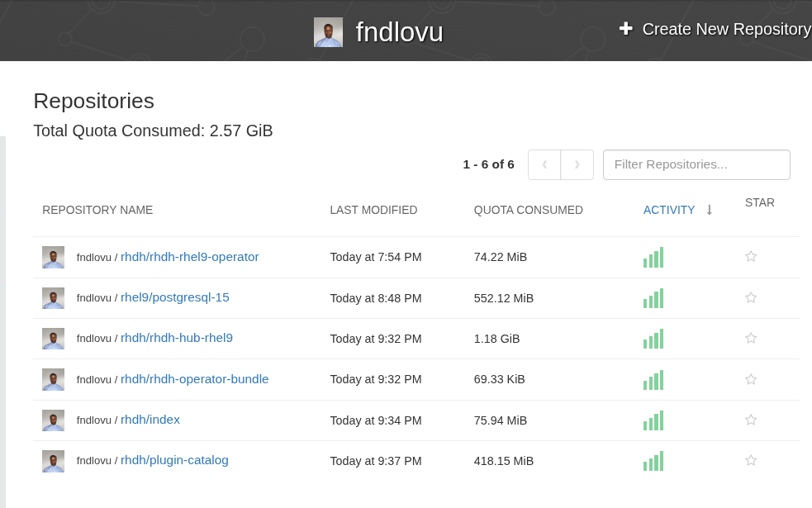Star the rhdh/rhdh-rhel9-operator repository
This screenshot has width=812, height=508.
point(751,256)
